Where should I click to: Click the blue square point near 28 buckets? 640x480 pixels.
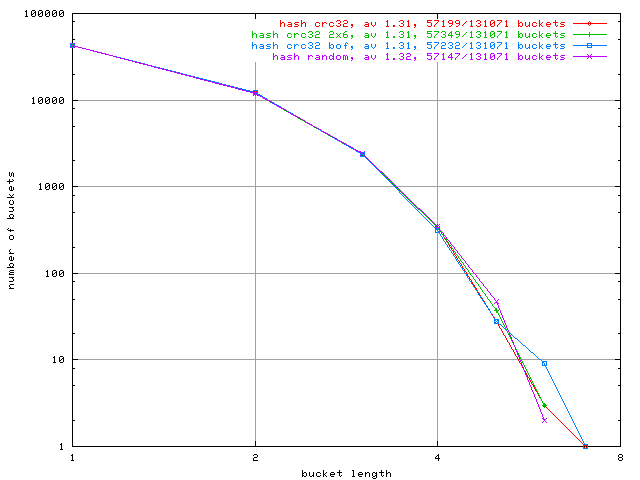pyautogui.click(x=497, y=322)
